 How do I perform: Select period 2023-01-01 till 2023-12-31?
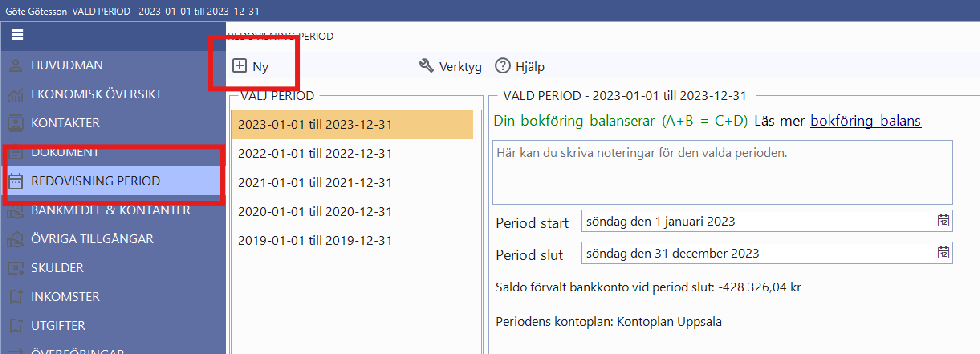(x=352, y=124)
